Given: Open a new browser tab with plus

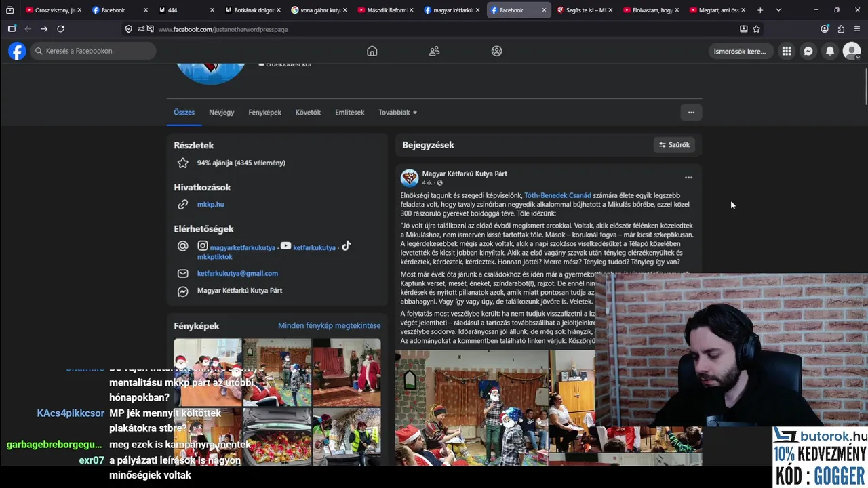Looking at the screenshot, I should (760, 10).
